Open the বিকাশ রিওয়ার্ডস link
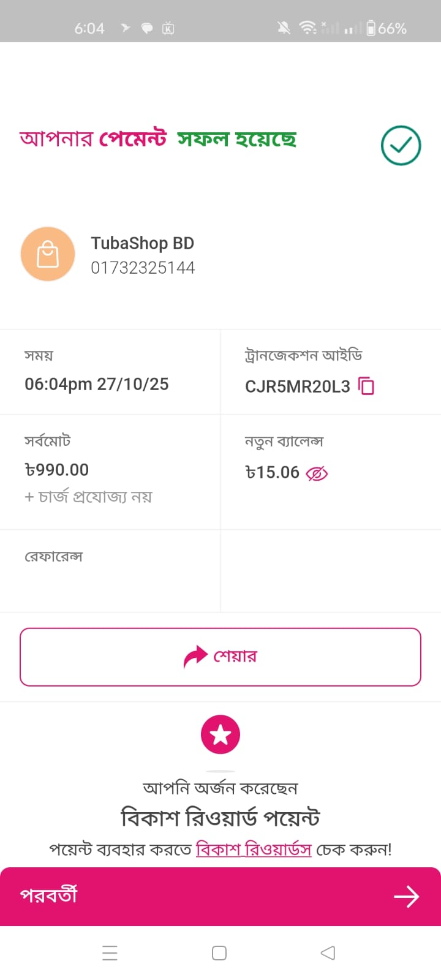 click(x=254, y=850)
